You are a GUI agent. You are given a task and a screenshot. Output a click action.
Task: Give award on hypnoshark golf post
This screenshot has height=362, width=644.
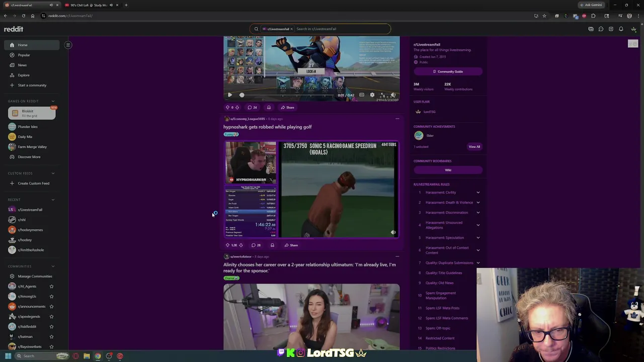272,245
